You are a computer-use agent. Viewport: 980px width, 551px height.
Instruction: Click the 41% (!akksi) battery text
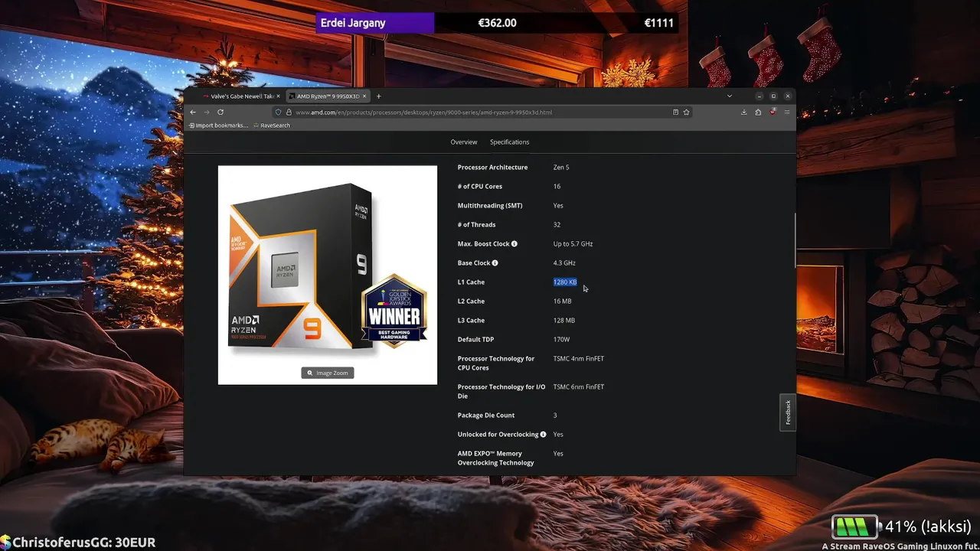pos(928,527)
